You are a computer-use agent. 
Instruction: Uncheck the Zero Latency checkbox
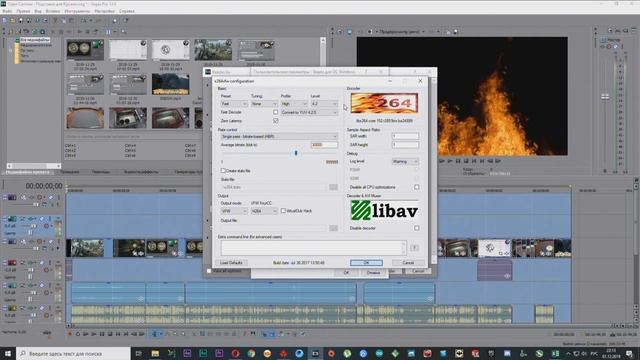click(276, 121)
